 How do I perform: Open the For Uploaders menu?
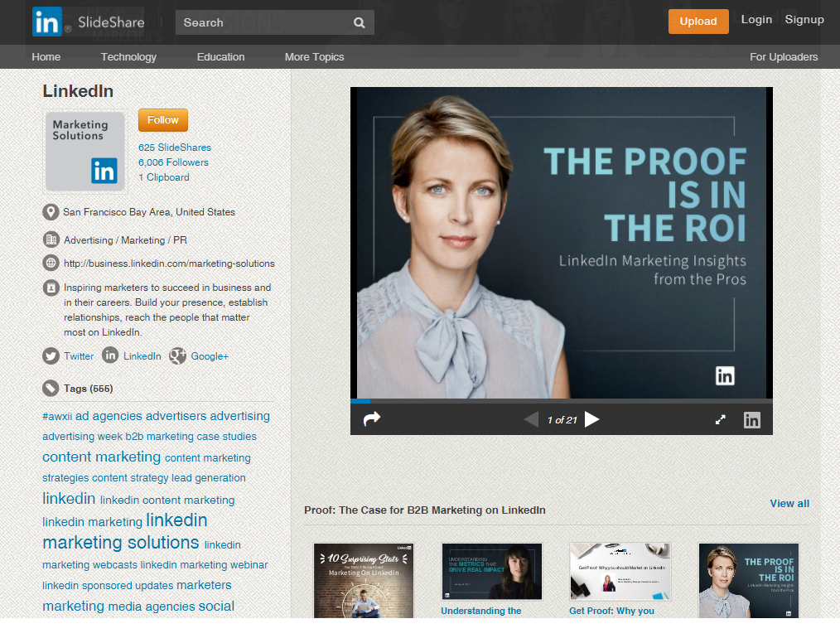tap(784, 57)
